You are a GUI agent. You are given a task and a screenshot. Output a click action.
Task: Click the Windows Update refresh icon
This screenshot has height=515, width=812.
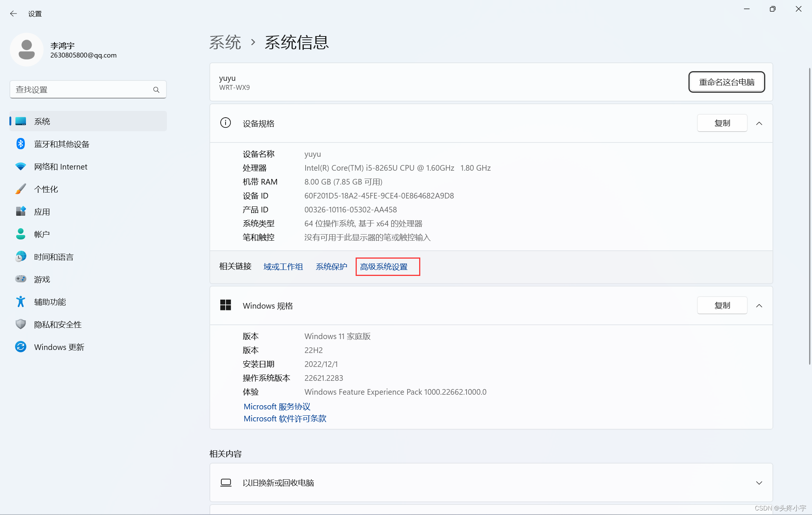pyautogui.click(x=21, y=347)
